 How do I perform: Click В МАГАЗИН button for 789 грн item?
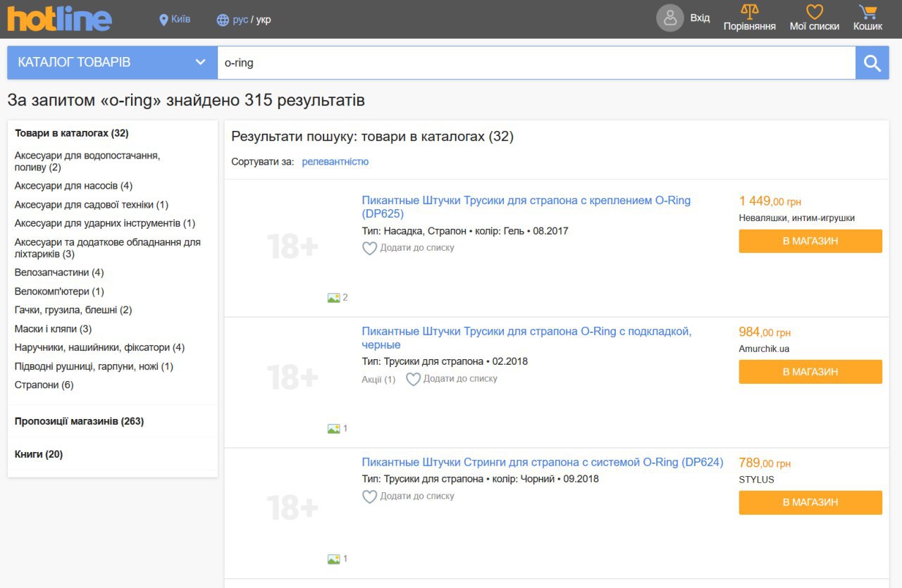(810, 502)
